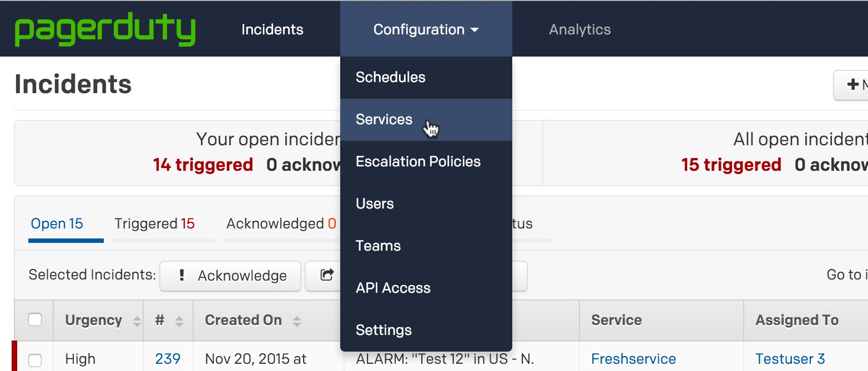Collapse the Configuration dropdown caret
The image size is (868, 371).
[x=476, y=31]
